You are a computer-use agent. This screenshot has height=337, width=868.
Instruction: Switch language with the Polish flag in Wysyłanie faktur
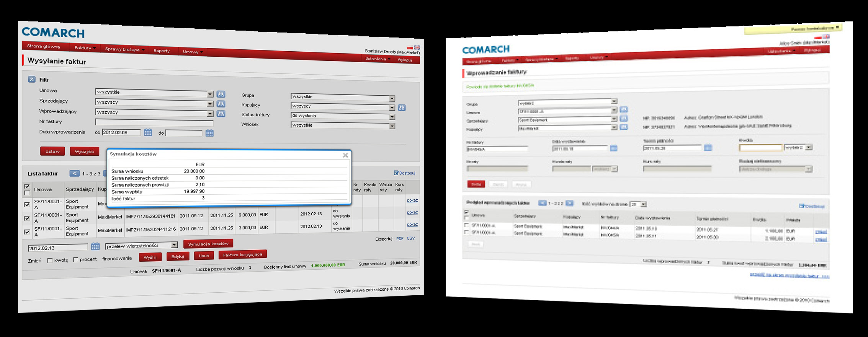coord(410,47)
